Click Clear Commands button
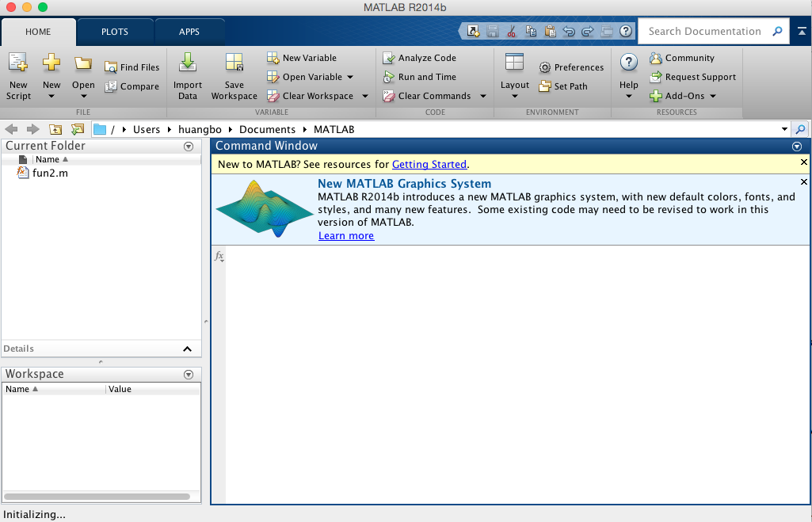Image resolution: width=812 pixels, height=522 pixels. [x=427, y=96]
